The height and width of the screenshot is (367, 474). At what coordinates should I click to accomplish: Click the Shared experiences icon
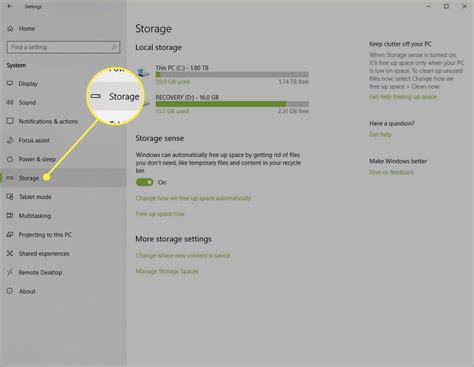click(x=10, y=253)
